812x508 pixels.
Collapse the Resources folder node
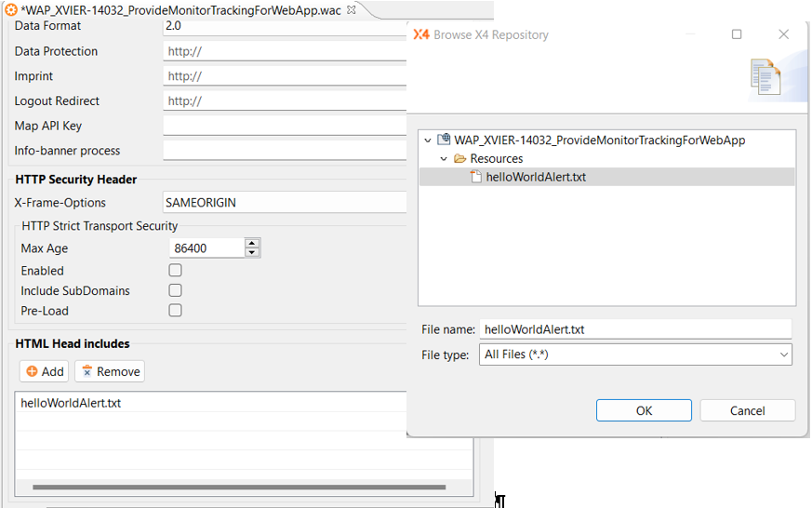pos(445,159)
